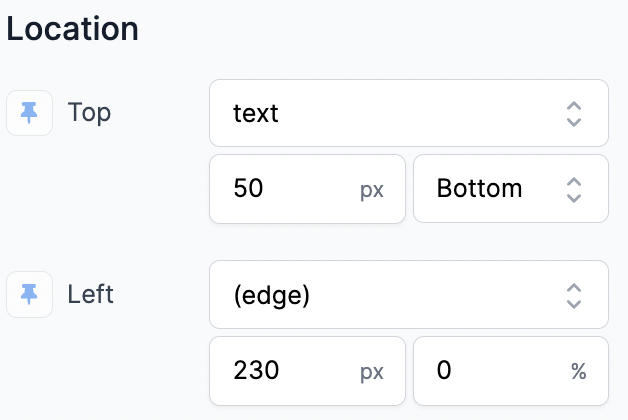
Task: Click the Top label
Action: 89,113
